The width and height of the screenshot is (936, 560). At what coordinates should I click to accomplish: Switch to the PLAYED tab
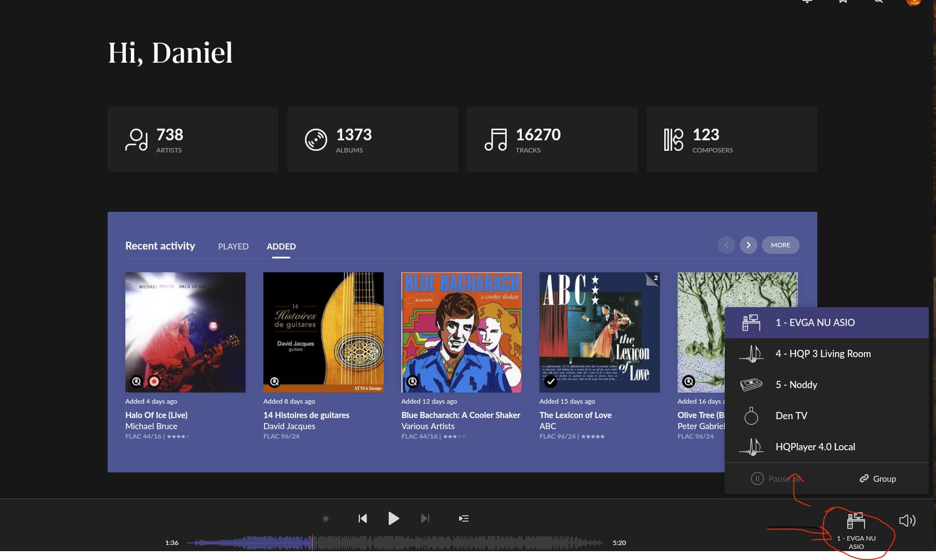click(233, 246)
